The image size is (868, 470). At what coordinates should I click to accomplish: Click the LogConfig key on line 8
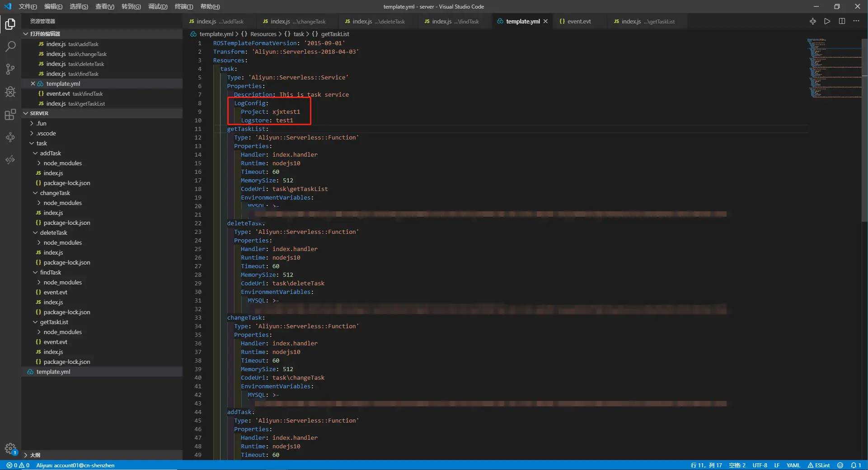250,103
